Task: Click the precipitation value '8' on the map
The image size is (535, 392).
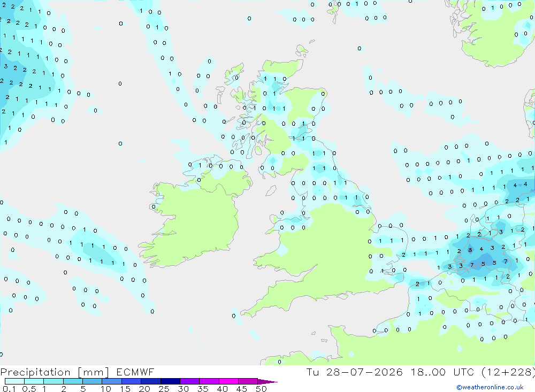Action: [x=470, y=250]
